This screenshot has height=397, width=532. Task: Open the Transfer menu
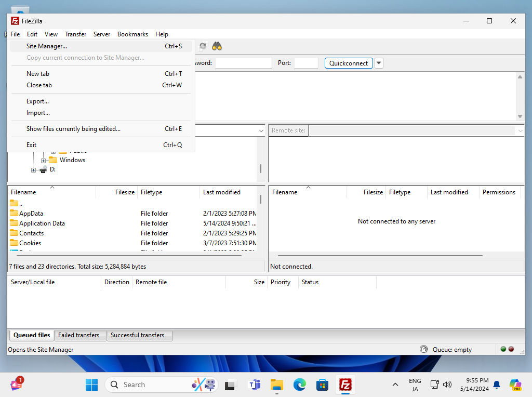(76, 34)
